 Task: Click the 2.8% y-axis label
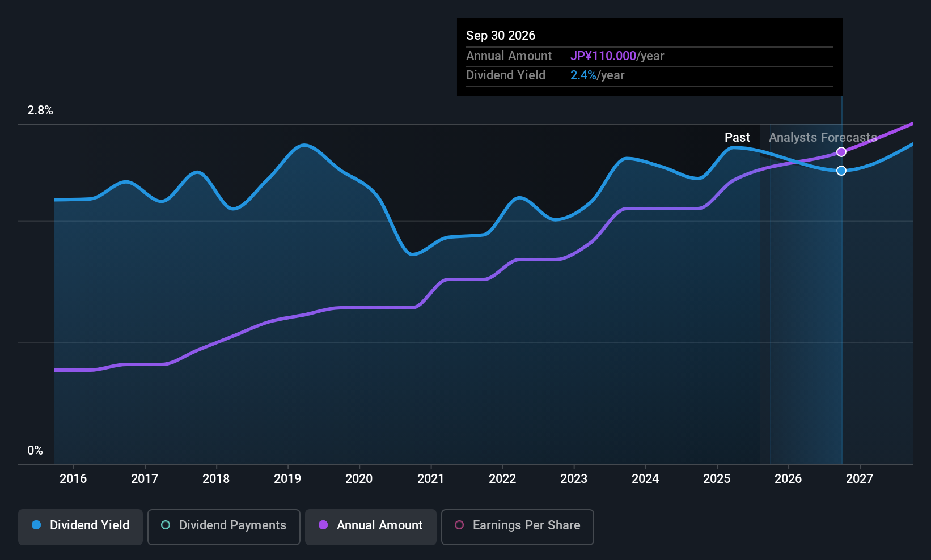point(40,111)
